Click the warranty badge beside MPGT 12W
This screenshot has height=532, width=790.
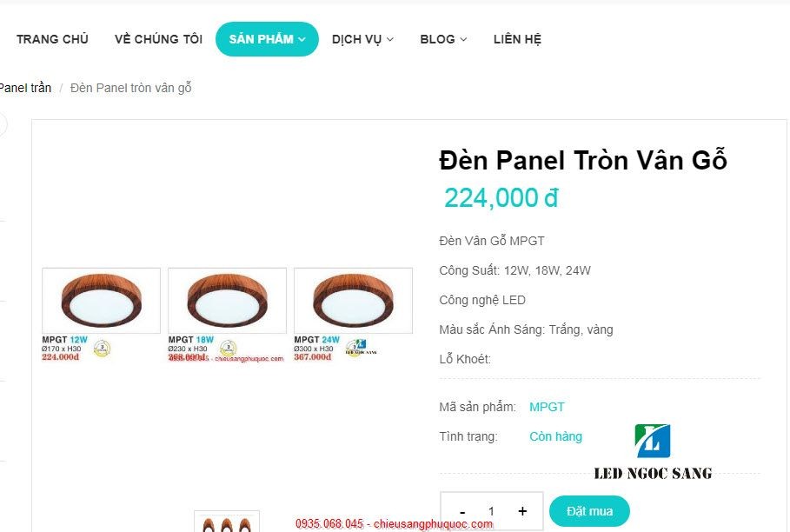point(103,348)
